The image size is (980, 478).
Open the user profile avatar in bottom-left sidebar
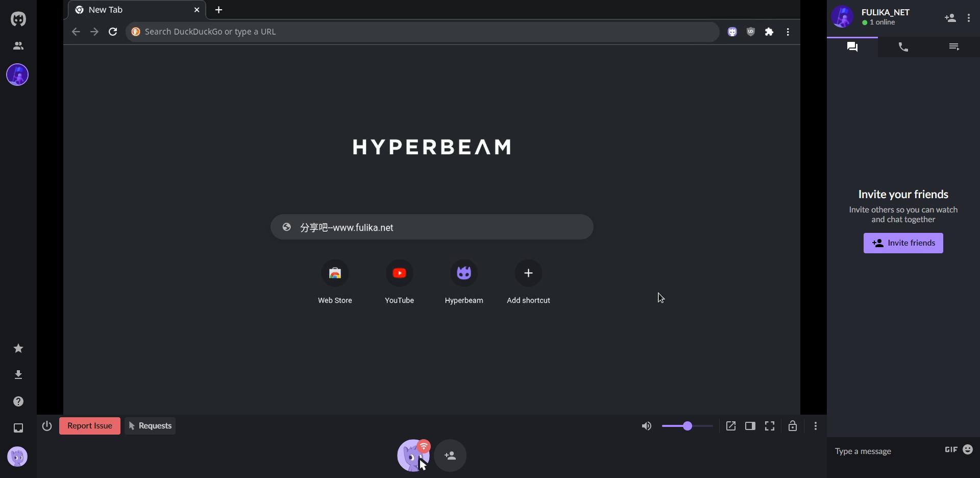(x=17, y=457)
